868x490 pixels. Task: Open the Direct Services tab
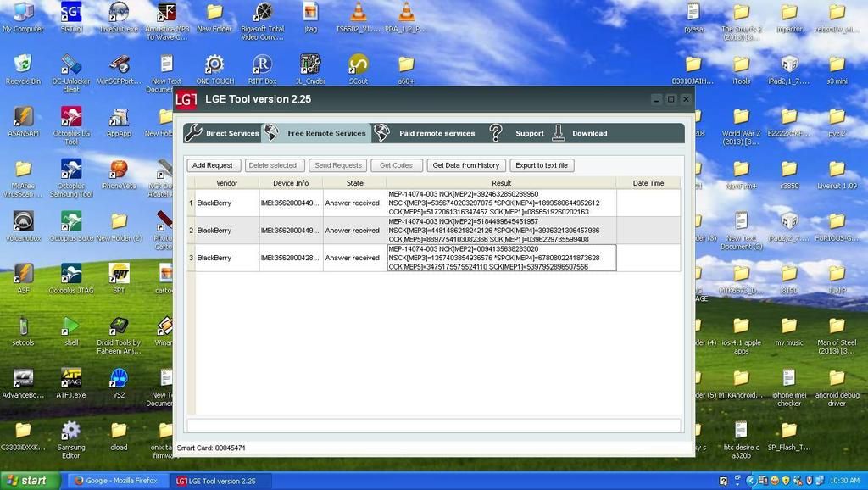pos(223,133)
